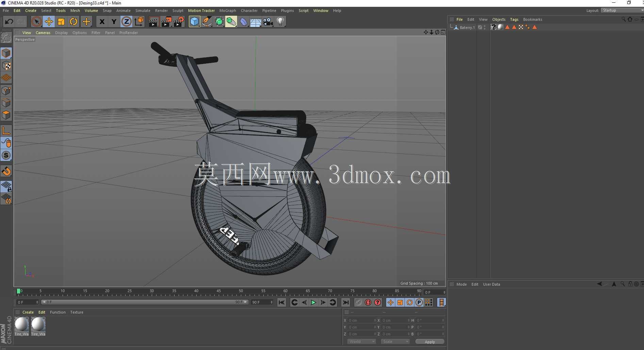Image resolution: width=644 pixels, height=350 pixels.
Task: Activate the Move tool in top toolbar
Action: tap(49, 22)
